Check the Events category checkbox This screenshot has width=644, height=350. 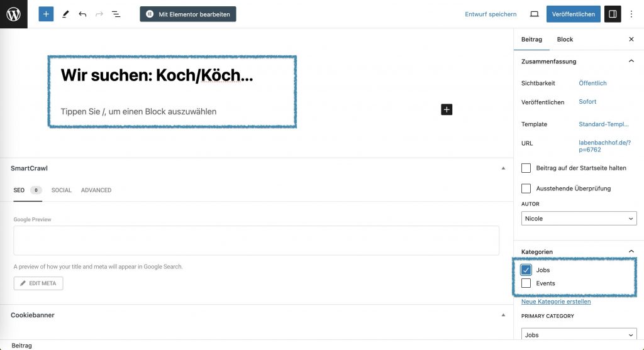click(x=526, y=283)
